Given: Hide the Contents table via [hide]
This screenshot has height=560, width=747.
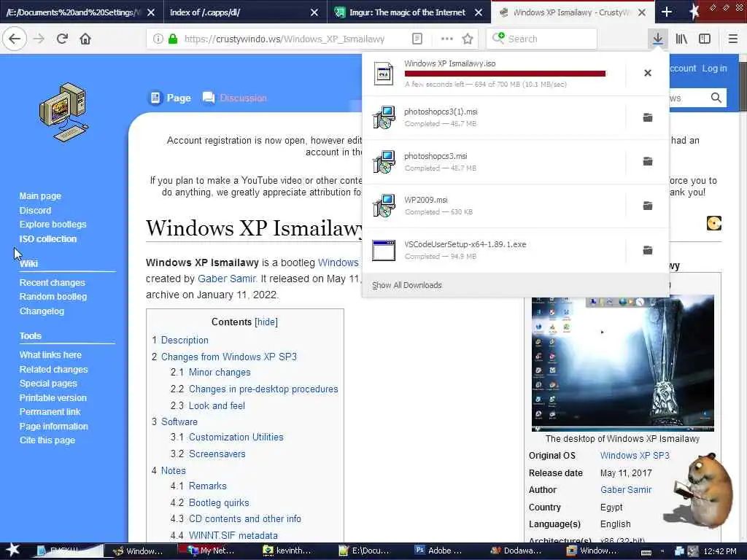Looking at the screenshot, I should coord(266,322).
